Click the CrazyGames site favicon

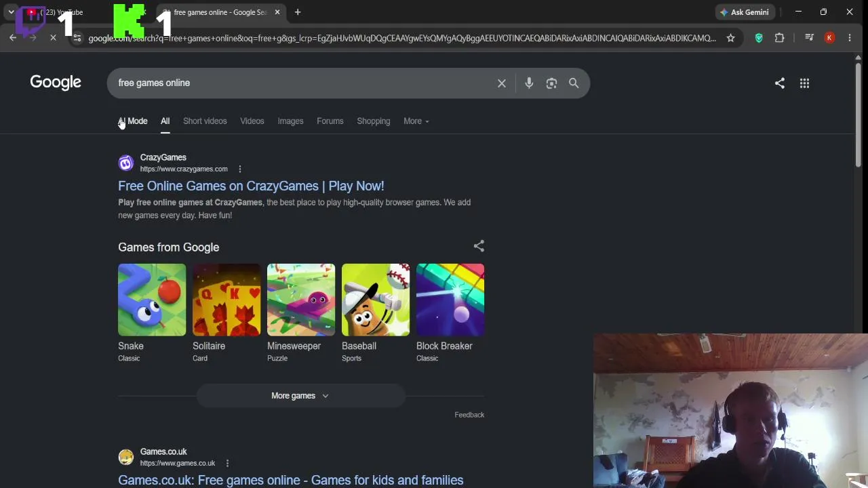tap(126, 163)
